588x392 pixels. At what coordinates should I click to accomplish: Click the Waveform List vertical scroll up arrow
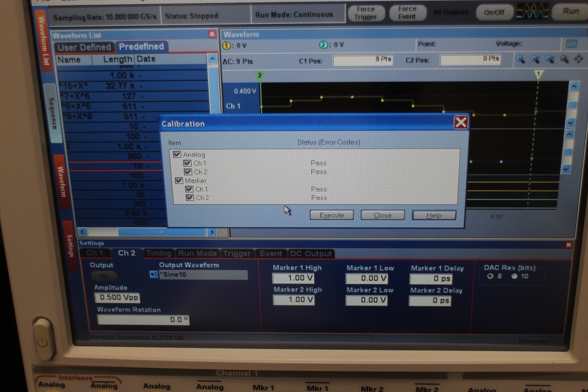click(x=213, y=59)
